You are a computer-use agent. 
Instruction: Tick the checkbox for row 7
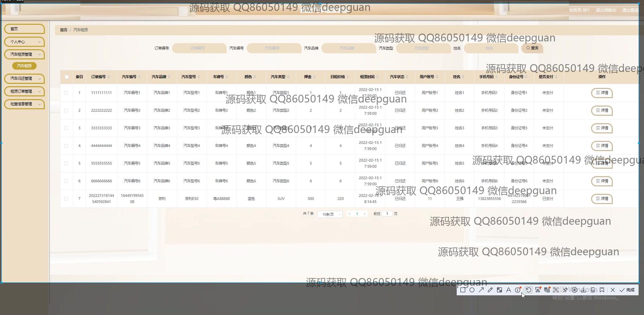click(x=66, y=199)
